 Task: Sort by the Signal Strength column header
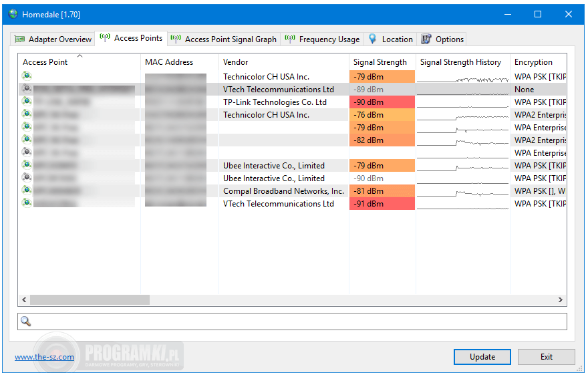click(382, 62)
